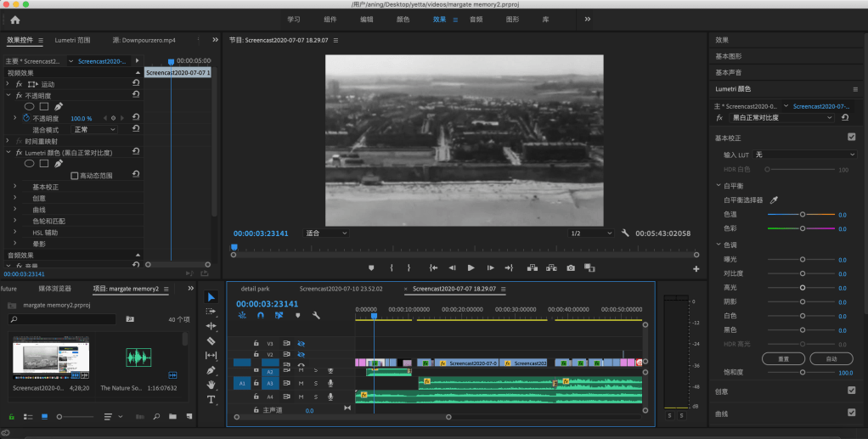Open the detail park sequence tab
Image resolution: width=868 pixels, height=439 pixels.
(255, 289)
